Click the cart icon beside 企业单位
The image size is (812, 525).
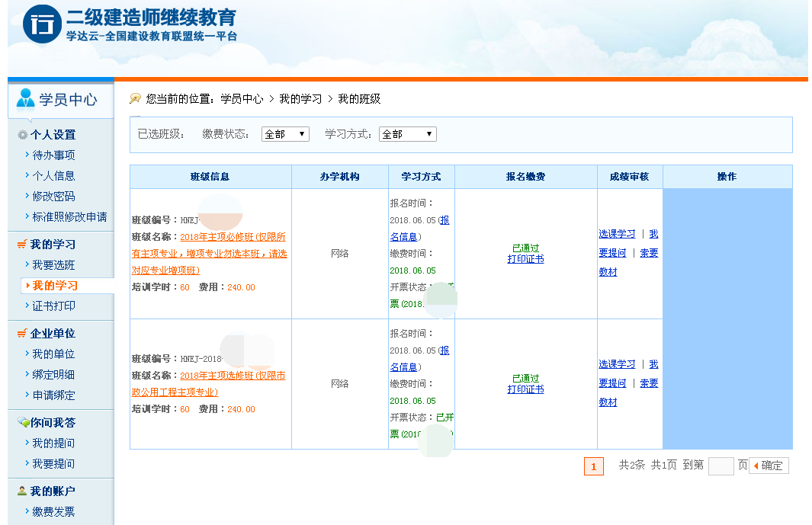[22, 334]
